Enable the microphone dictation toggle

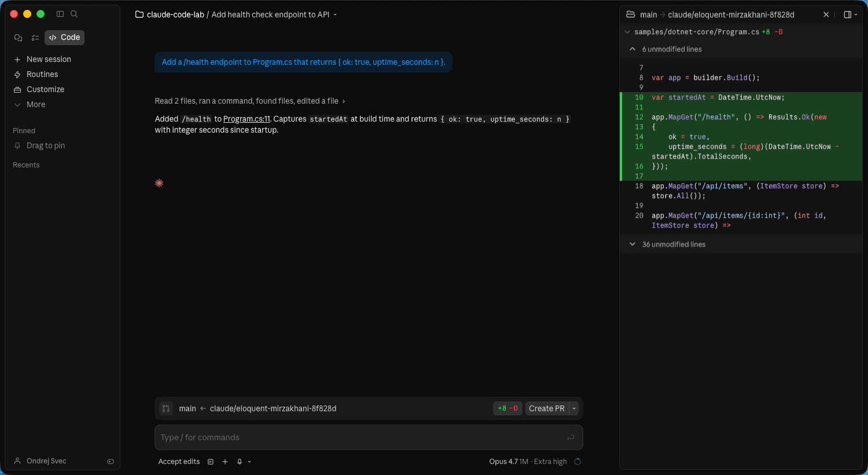[x=240, y=462]
